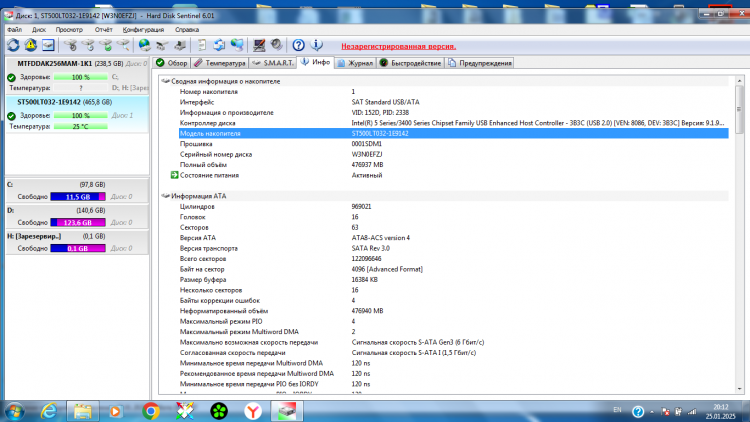Click the yellow warning triangle toolbar icon
750x422 pixels.
click(x=31, y=45)
